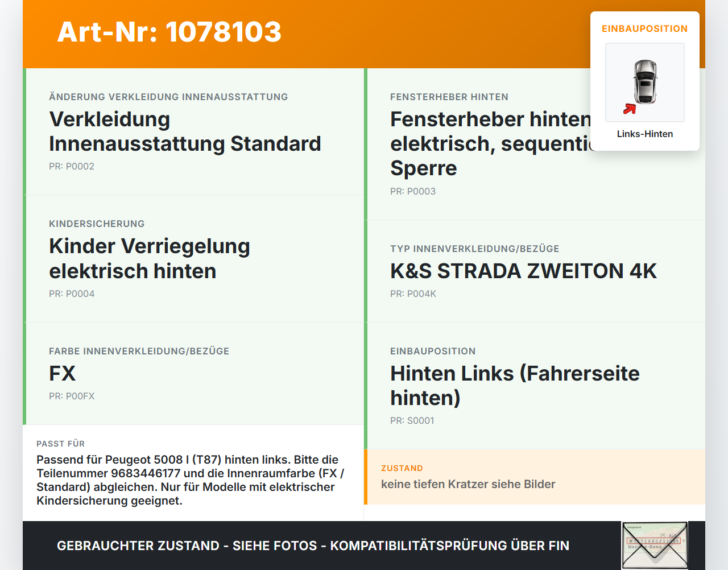Click the K&S STRADA ZWEITON 4K value
Viewport: 728px width, 570px height.
523,271
